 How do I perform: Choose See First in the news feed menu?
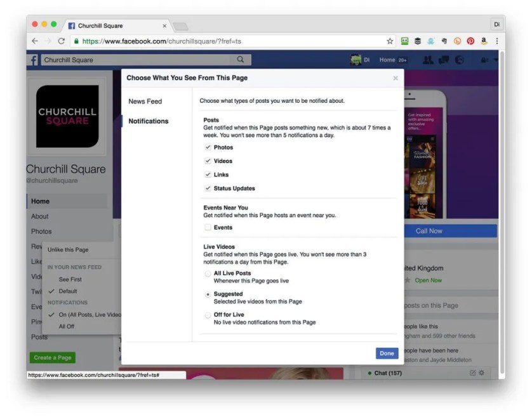pyautogui.click(x=70, y=279)
